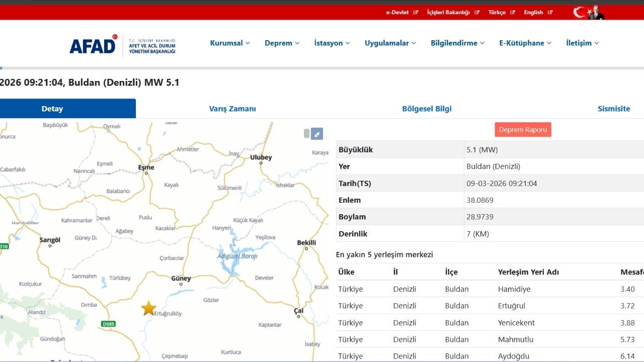This screenshot has height=362, width=644.
Task: Select the Sismisite tab
Action: (614, 109)
